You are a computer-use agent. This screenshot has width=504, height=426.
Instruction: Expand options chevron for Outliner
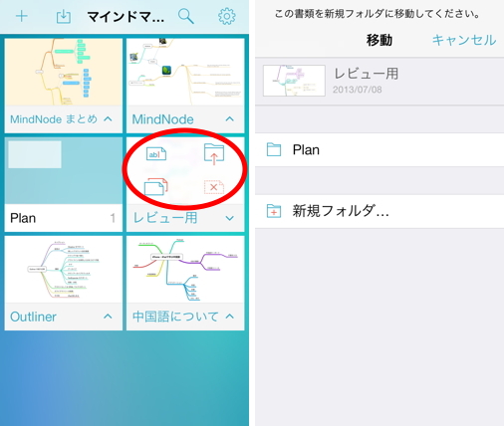click(108, 317)
